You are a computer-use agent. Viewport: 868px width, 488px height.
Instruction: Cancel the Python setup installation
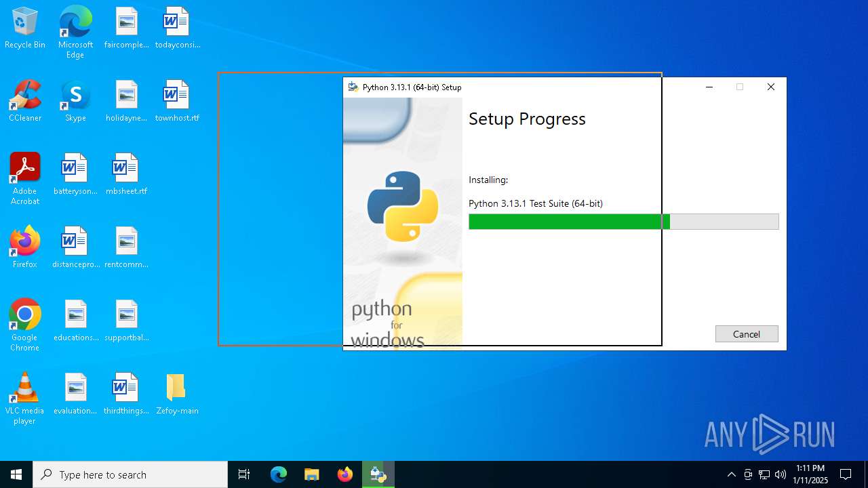click(x=747, y=334)
